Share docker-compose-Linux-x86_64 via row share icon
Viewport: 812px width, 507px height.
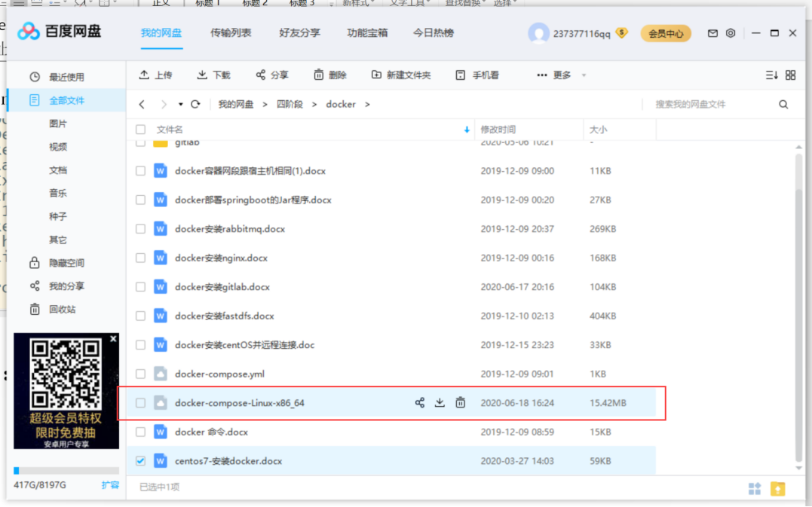tap(419, 402)
